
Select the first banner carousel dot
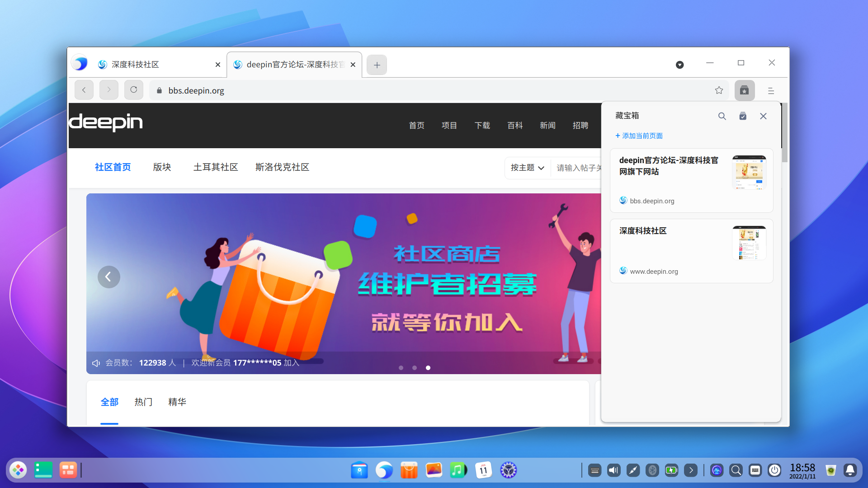point(401,368)
